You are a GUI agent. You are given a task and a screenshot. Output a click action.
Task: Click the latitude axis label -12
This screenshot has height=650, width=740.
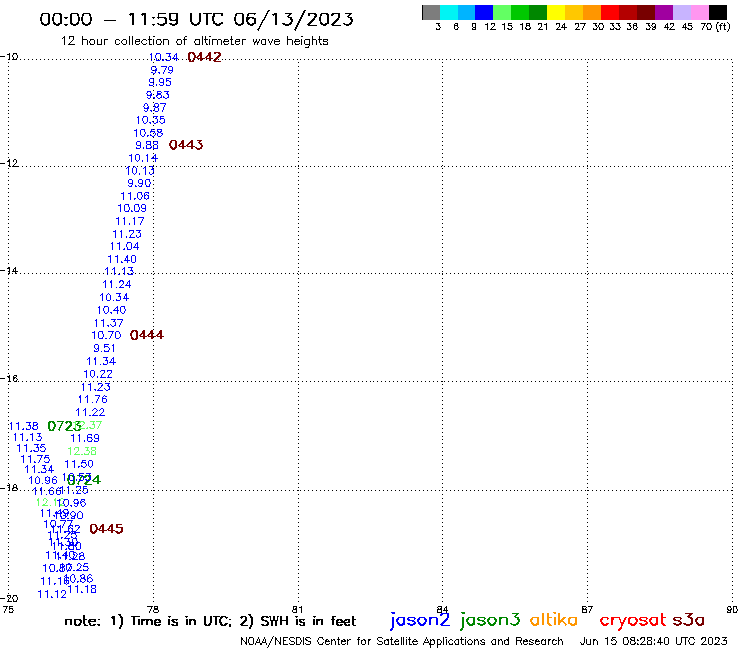click(9, 163)
